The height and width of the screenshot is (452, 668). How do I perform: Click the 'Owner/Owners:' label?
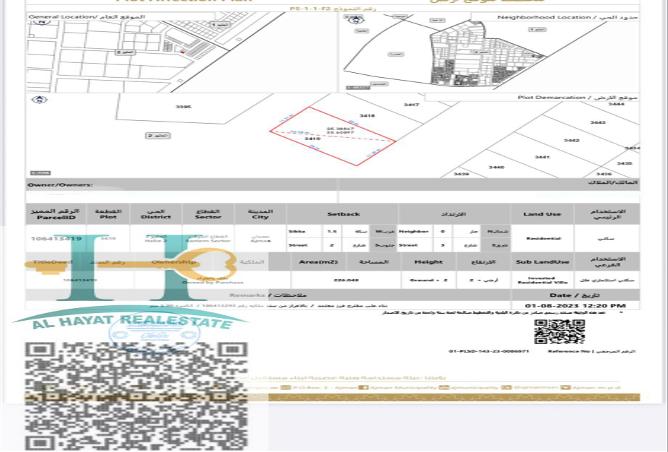[60, 185]
